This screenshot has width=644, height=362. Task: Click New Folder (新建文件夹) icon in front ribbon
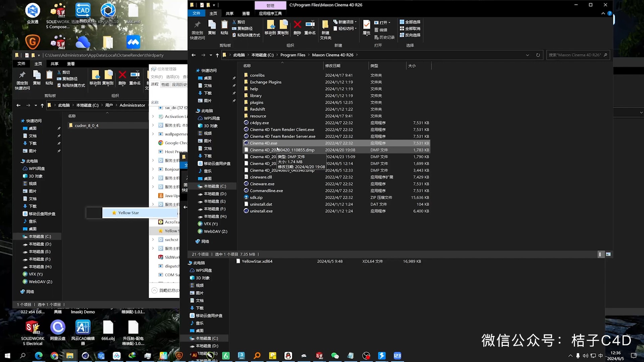(325, 29)
